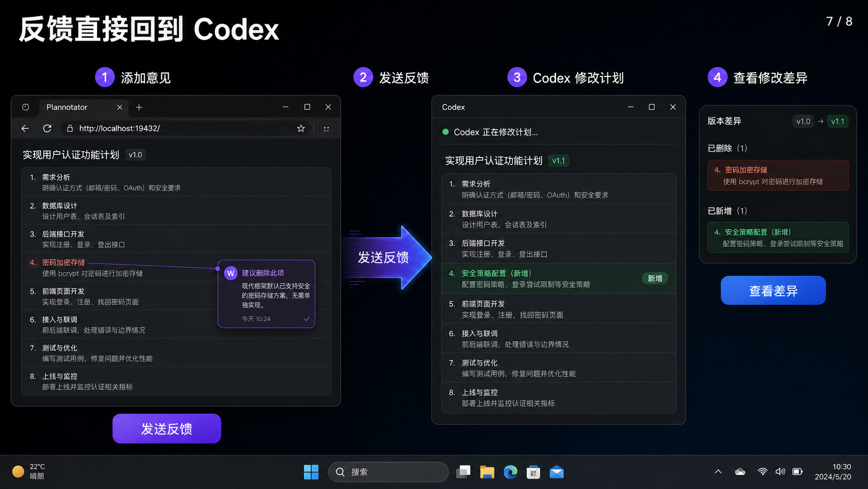Screen dimensions: 868x489
Task: Select step 安全策略配置（新增）in Codex window
Action: click(559, 279)
